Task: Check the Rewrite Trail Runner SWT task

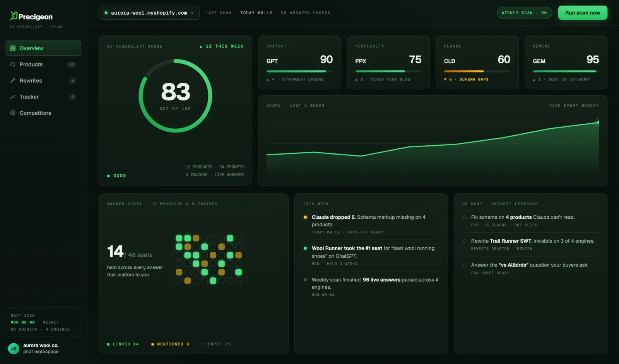Action: [x=465, y=241]
